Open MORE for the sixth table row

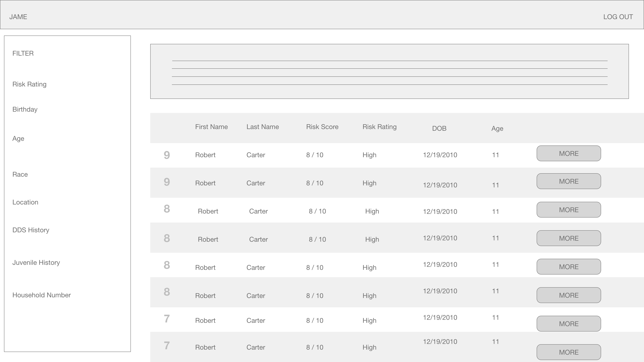[569, 295]
